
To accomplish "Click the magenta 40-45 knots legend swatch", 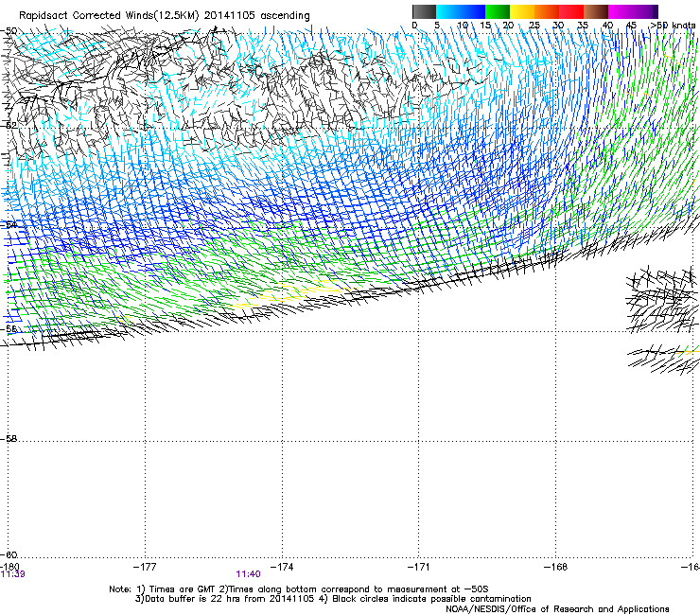I will (x=621, y=11).
